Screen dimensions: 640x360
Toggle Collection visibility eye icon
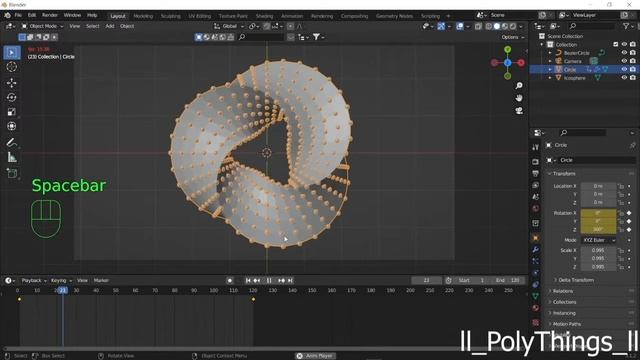coord(624,44)
